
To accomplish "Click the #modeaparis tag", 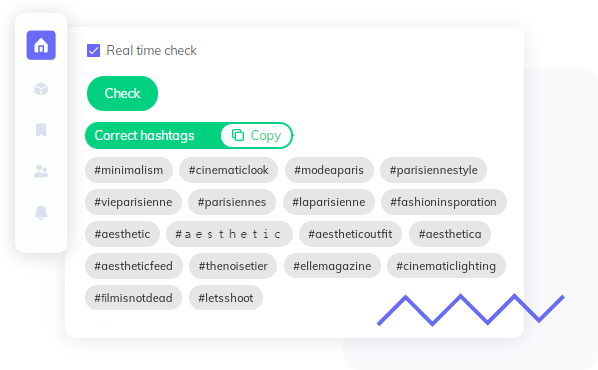I will pyautogui.click(x=329, y=170).
